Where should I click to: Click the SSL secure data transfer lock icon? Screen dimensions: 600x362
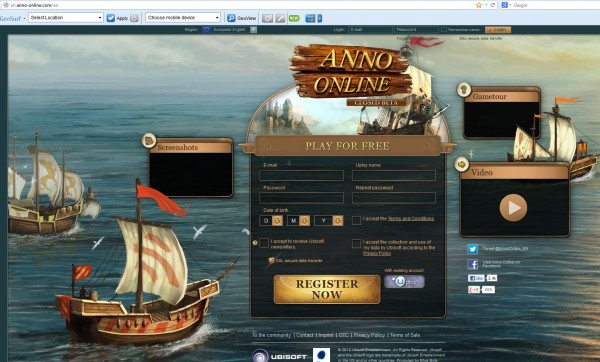(271, 261)
